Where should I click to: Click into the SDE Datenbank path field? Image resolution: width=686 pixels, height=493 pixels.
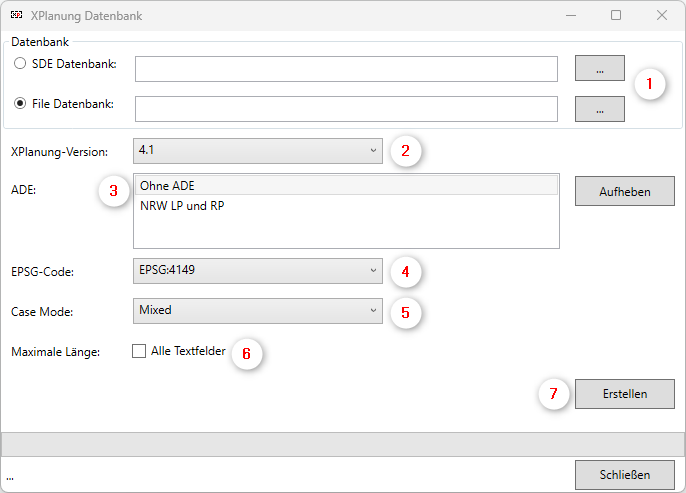[346, 69]
